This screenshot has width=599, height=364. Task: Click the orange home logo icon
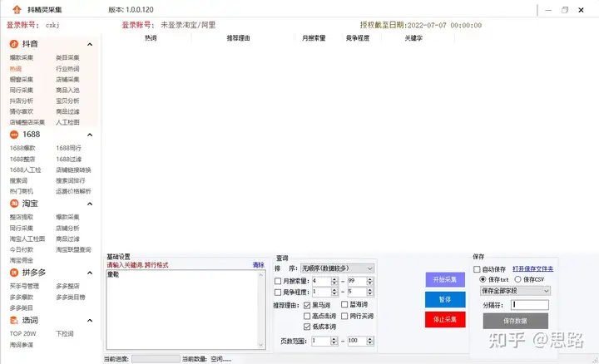[x=17, y=9]
